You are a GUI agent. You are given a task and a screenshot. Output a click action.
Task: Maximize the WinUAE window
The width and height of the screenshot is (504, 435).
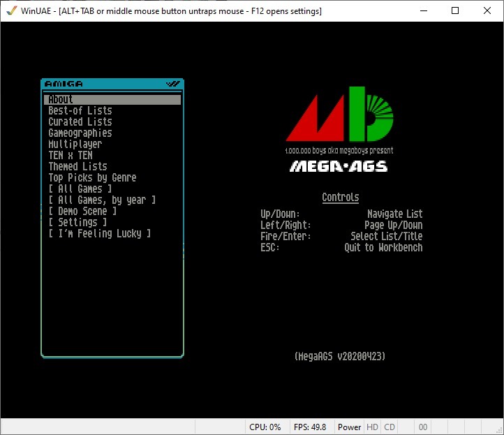tap(455, 10)
